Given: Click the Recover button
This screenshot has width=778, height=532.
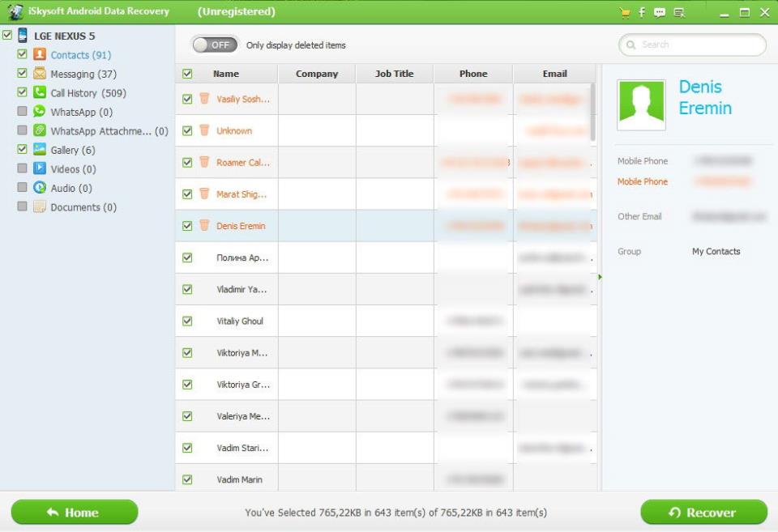Looking at the screenshot, I should click(703, 512).
